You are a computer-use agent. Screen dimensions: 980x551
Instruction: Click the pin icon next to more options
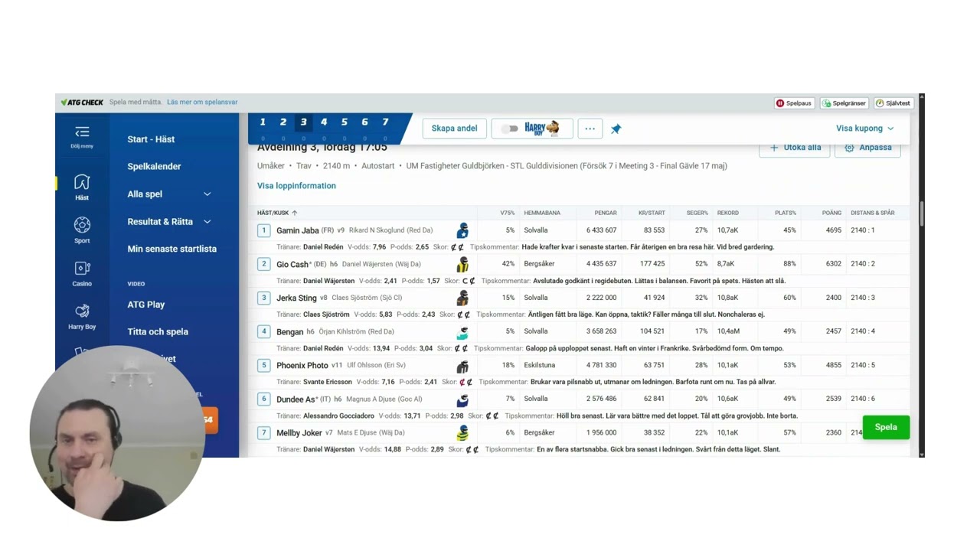616,129
